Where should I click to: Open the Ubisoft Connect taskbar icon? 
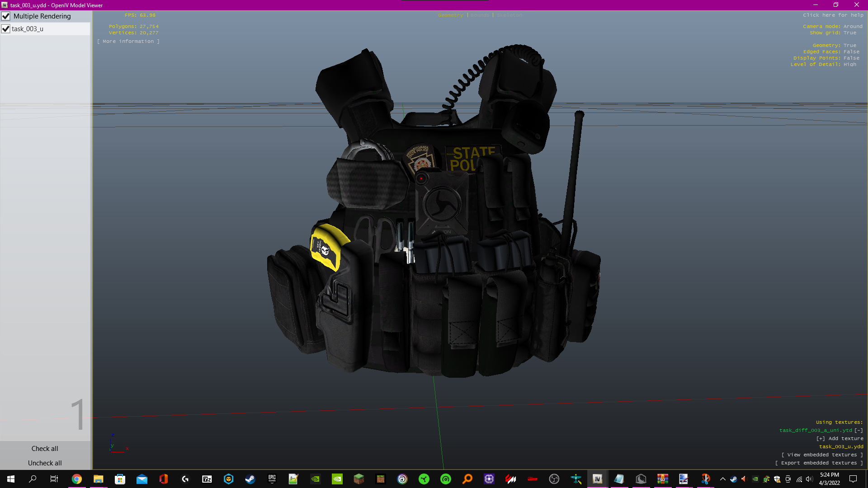[x=402, y=479]
